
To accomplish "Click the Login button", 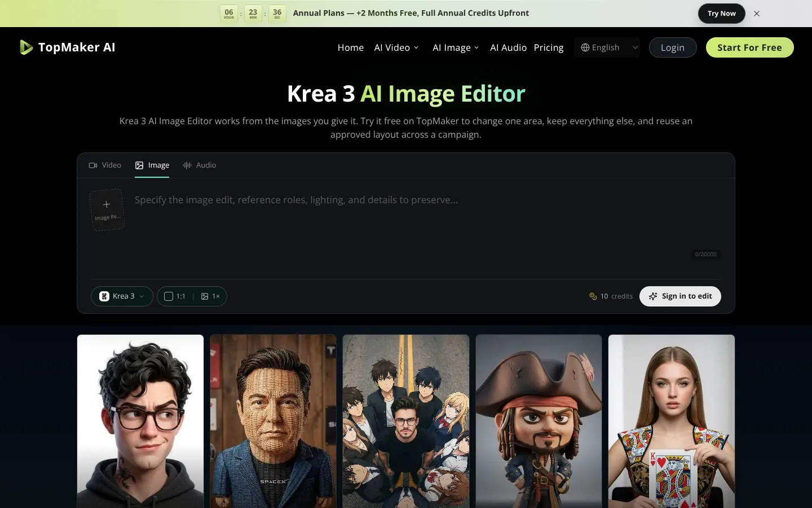I will pyautogui.click(x=673, y=47).
